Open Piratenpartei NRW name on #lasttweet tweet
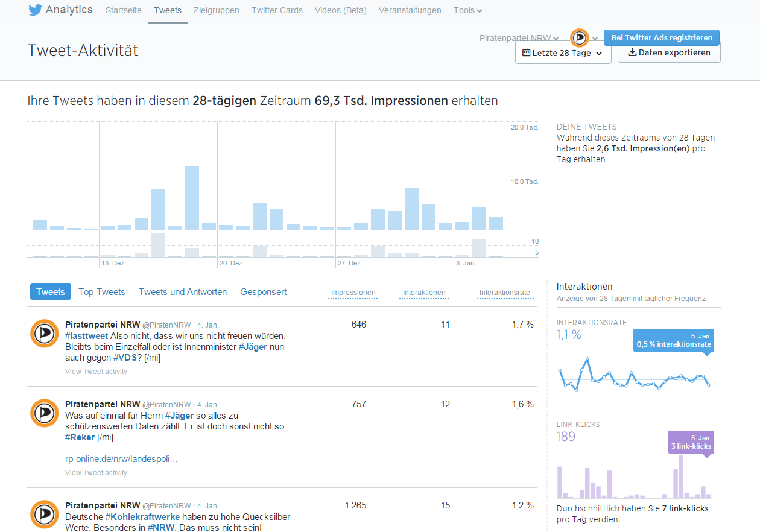 tap(103, 325)
